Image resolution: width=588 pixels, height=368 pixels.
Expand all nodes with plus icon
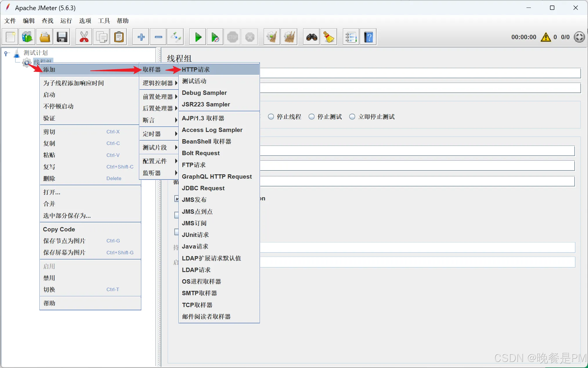coord(141,37)
